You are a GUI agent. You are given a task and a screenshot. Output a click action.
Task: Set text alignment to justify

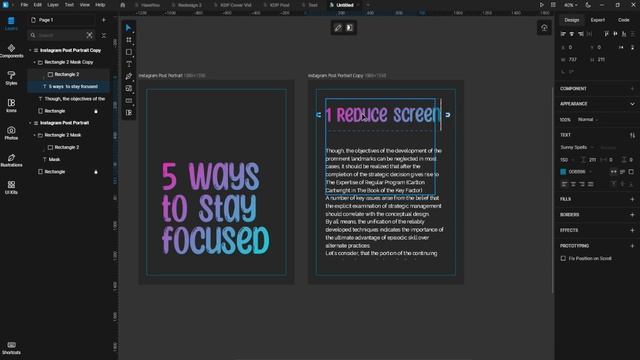pyautogui.click(x=590, y=184)
